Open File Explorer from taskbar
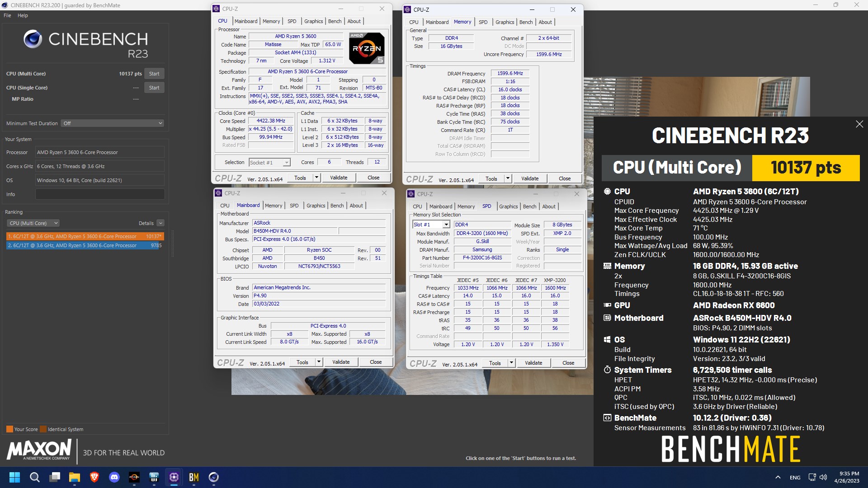This screenshot has width=868, height=488. (75, 477)
